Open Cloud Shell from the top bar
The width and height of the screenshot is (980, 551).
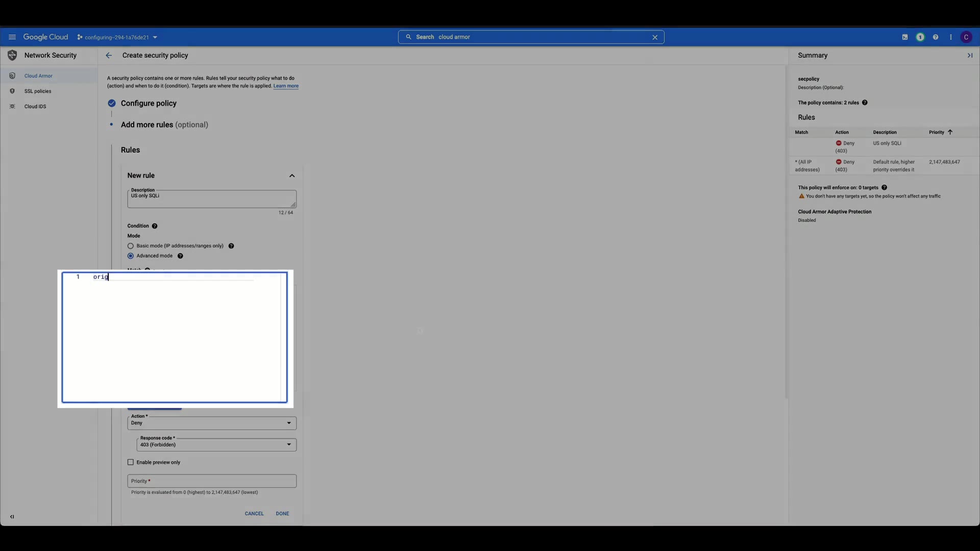(905, 37)
